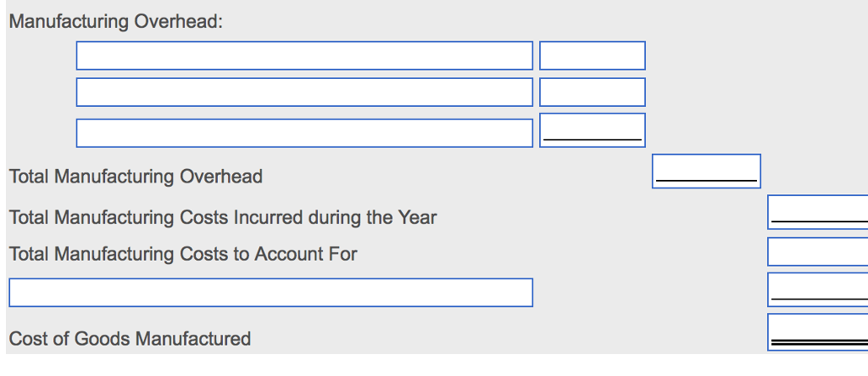Click the Total Manufacturing Overhead amount field
This screenshot has height=376, width=868.
tap(706, 171)
